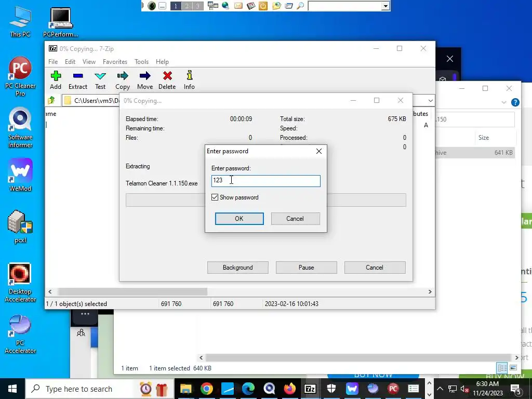Viewport: 532px width, 399px height.
Task: Open the Tools menu in 7-Zip
Action: [141, 62]
